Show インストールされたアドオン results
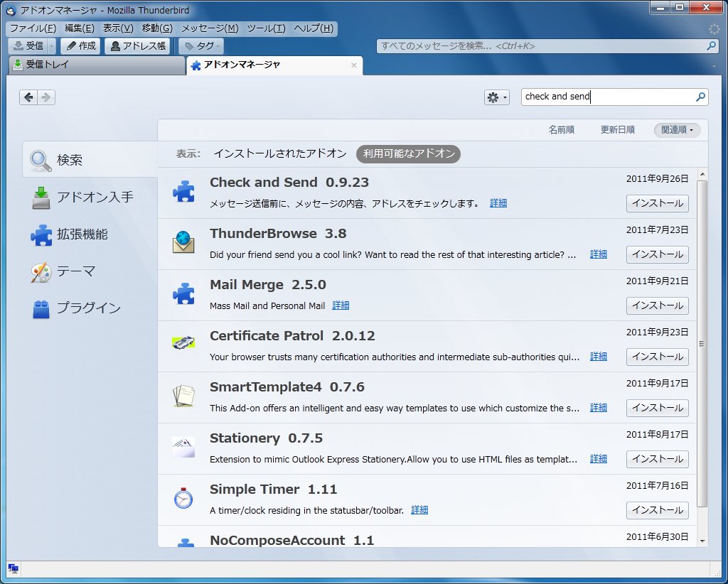The height and width of the screenshot is (584, 728). click(x=280, y=153)
